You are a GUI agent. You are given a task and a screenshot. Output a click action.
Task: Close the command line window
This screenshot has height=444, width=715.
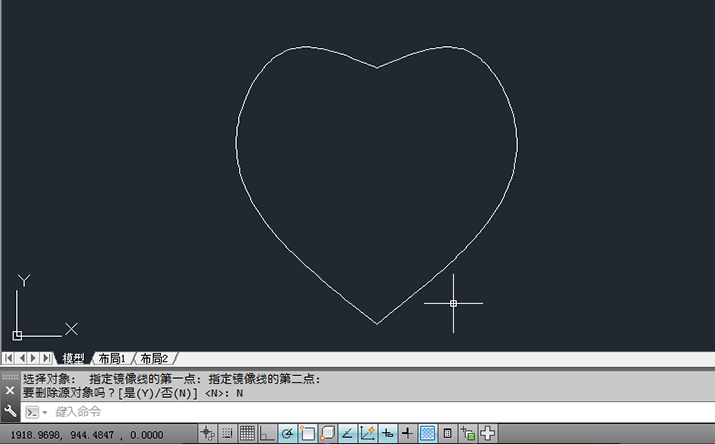point(10,391)
